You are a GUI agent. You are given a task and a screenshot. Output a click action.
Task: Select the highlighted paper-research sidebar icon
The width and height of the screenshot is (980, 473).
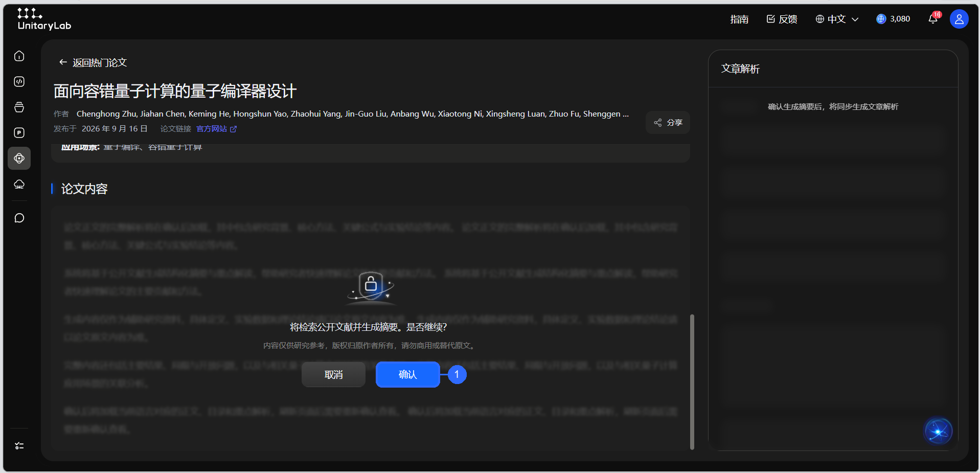coord(19,158)
